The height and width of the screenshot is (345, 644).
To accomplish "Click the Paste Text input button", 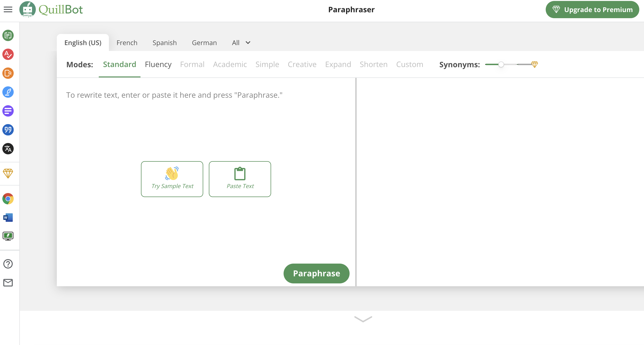I will pyautogui.click(x=240, y=179).
